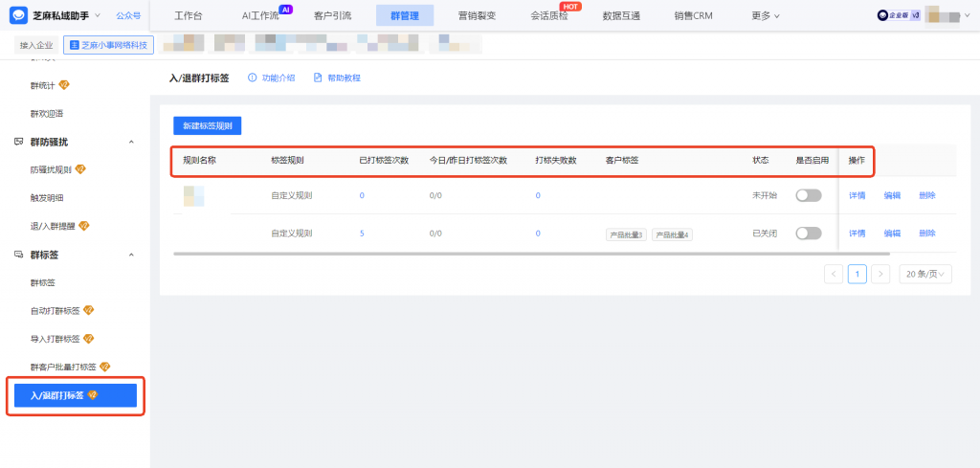Expand the 芝麻私域助手 product switcher arrow
This screenshot has height=468, width=980.
(98, 15)
